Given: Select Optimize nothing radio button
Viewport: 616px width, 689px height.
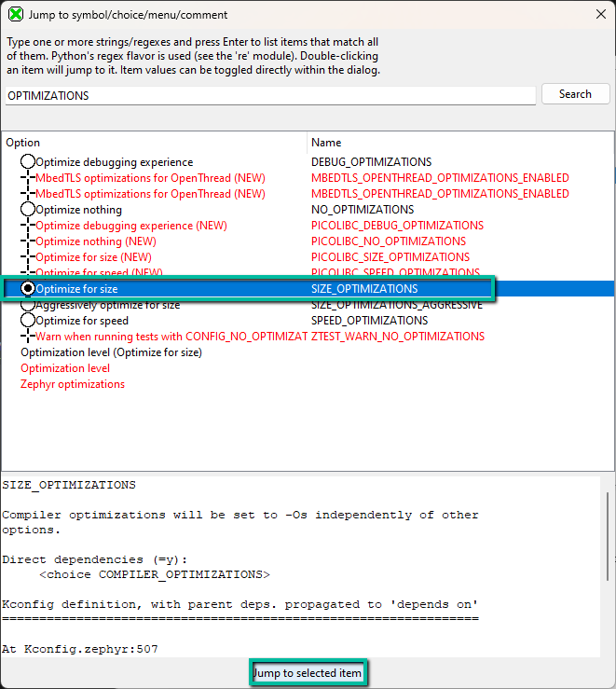Looking at the screenshot, I should coord(29,210).
